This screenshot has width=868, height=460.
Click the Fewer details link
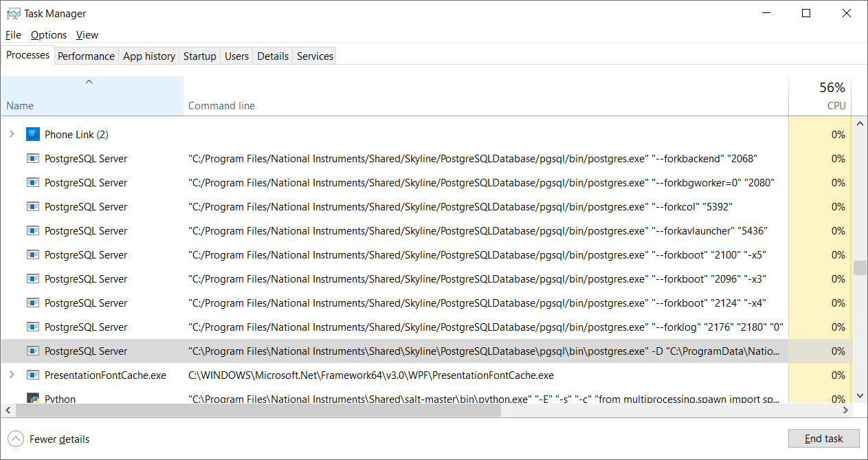[x=59, y=439]
